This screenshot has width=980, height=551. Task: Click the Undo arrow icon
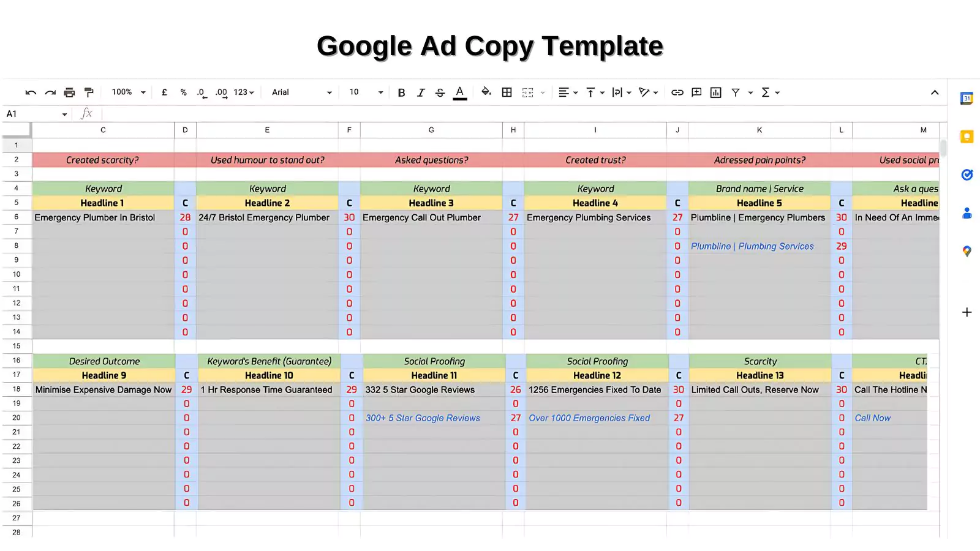[x=31, y=92]
